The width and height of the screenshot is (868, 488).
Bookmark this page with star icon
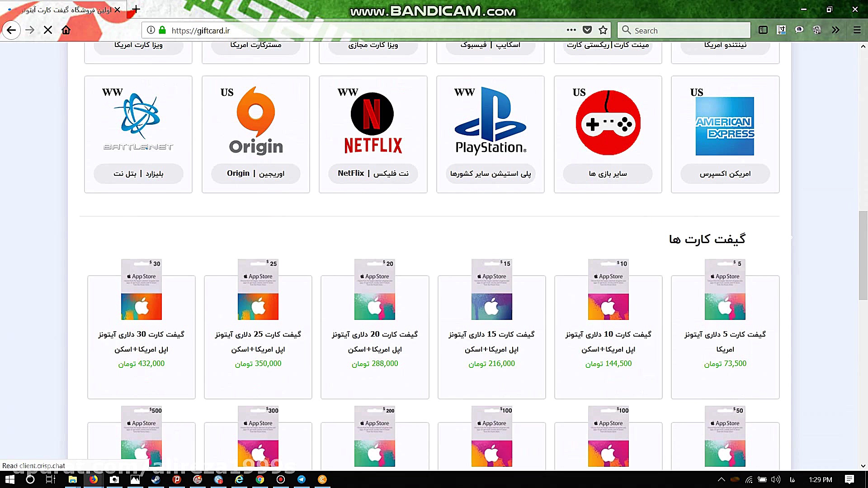(x=603, y=30)
